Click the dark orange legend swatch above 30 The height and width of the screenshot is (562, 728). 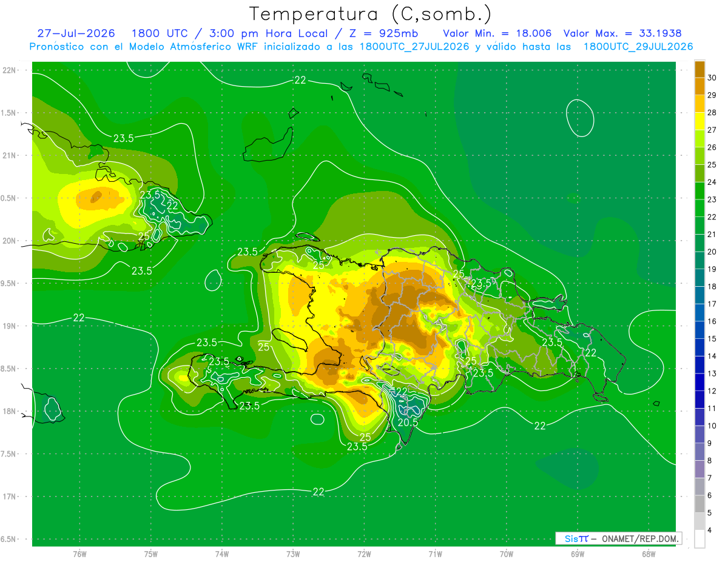pyautogui.click(x=699, y=69)
